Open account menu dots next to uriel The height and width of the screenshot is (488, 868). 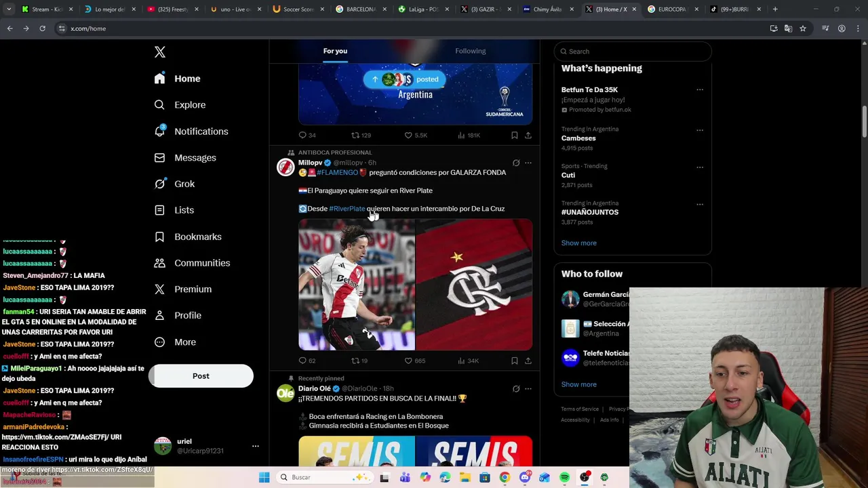pos(256,446)
